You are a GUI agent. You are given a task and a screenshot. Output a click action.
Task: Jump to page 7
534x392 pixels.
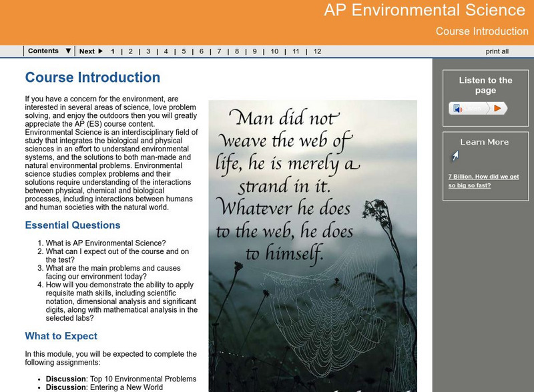point(219,52)
